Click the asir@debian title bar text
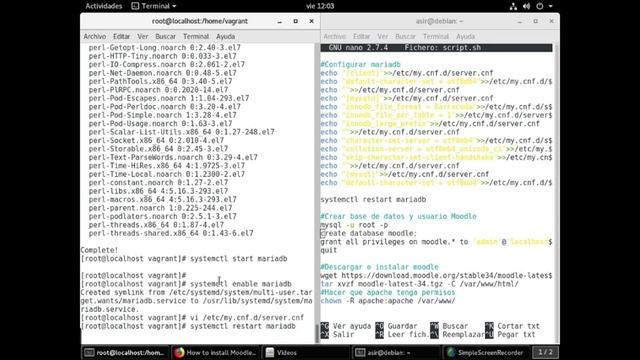The image size is (640, 360). 439,21
